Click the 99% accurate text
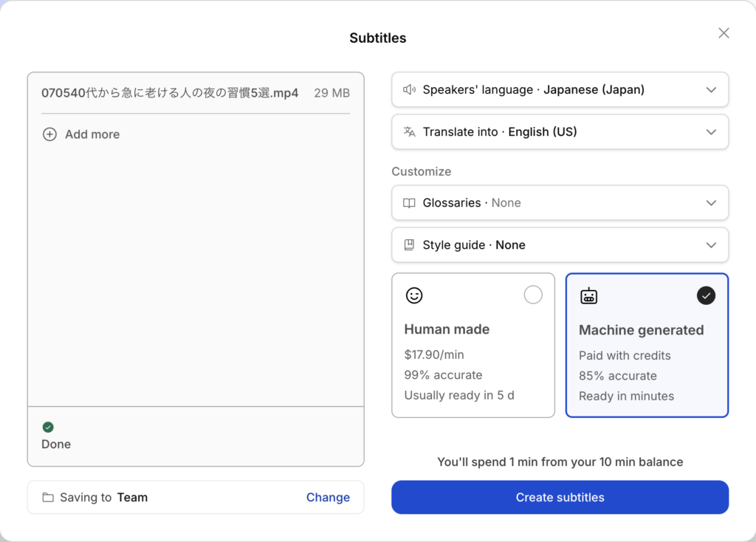The image size is (756, 542). pos(443,375)
